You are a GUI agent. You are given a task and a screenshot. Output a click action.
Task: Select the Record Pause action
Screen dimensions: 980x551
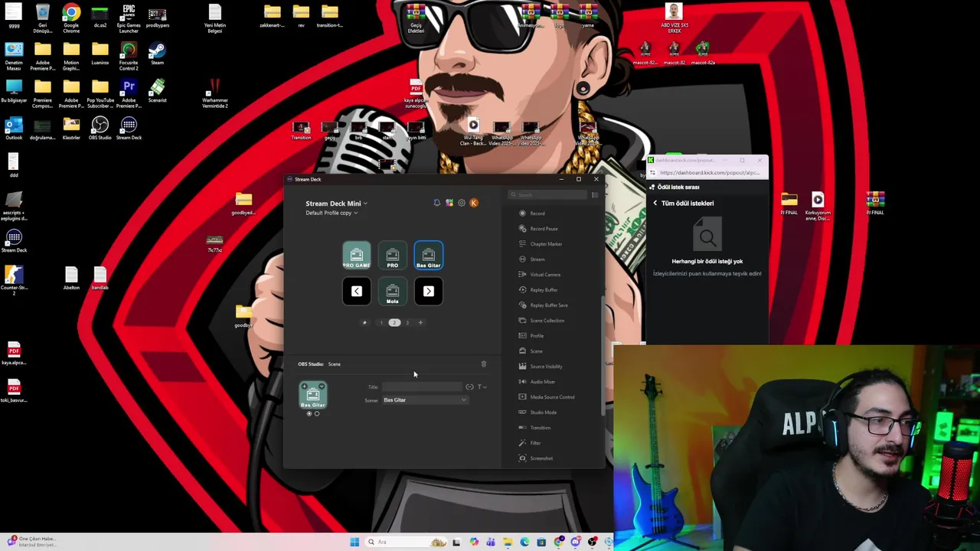pyautogui.click(x=539, y=229)
